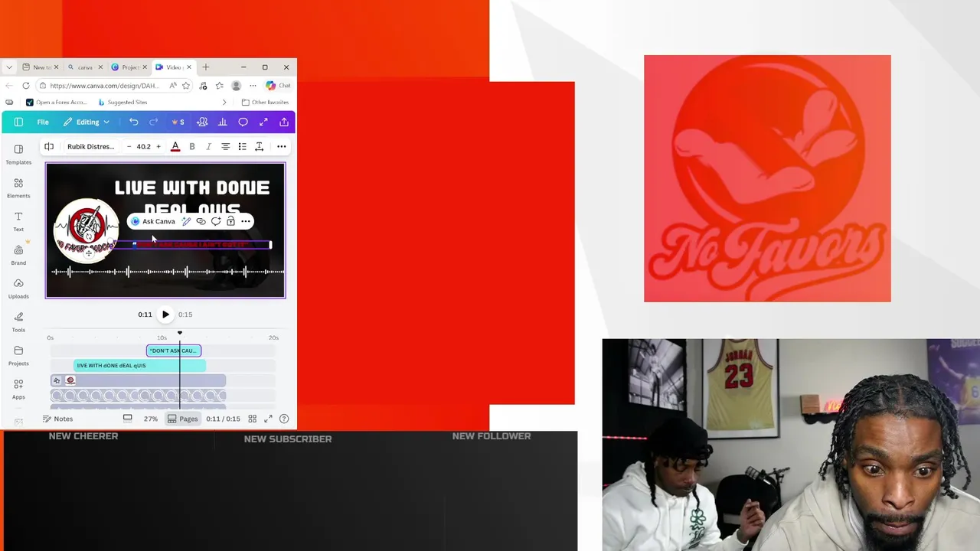Image resolution: width=980 pixels, height=551 pixels.
Task: Open the Brand sidebar panel
Action: click(x=18, y=254)
